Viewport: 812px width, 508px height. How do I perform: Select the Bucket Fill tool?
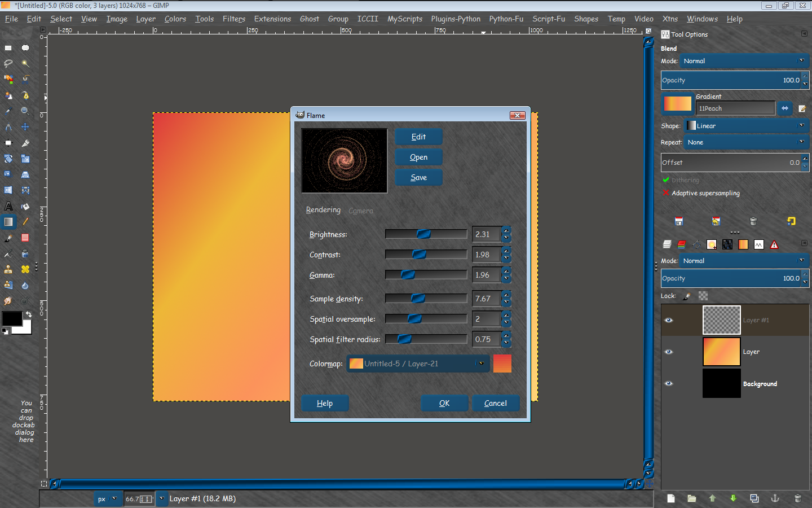25,206
